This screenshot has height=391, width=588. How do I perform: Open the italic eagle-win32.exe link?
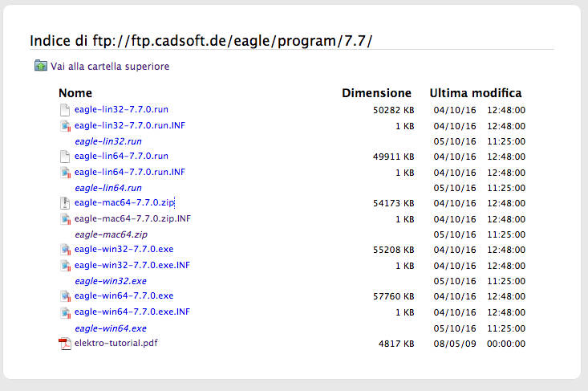[x=111, y=281]
